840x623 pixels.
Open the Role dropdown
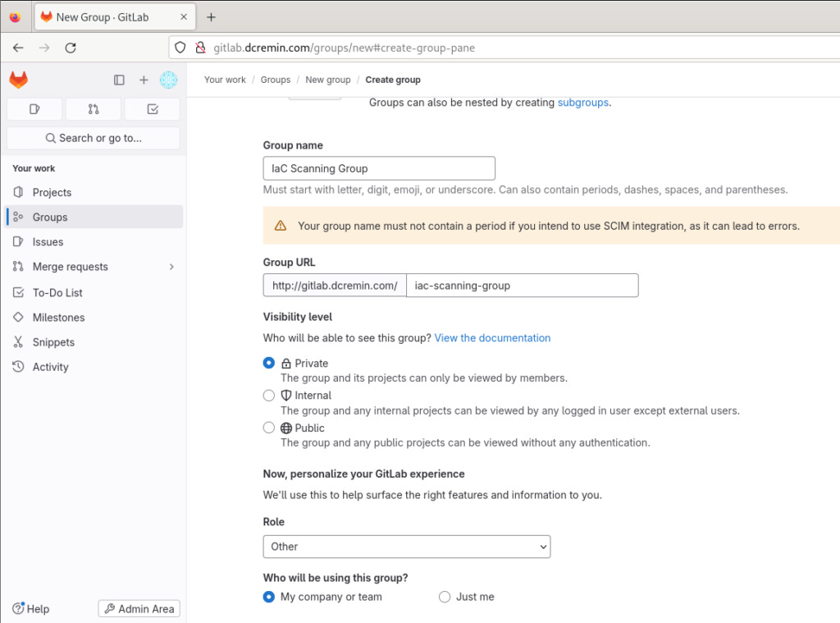click(407, 547)
